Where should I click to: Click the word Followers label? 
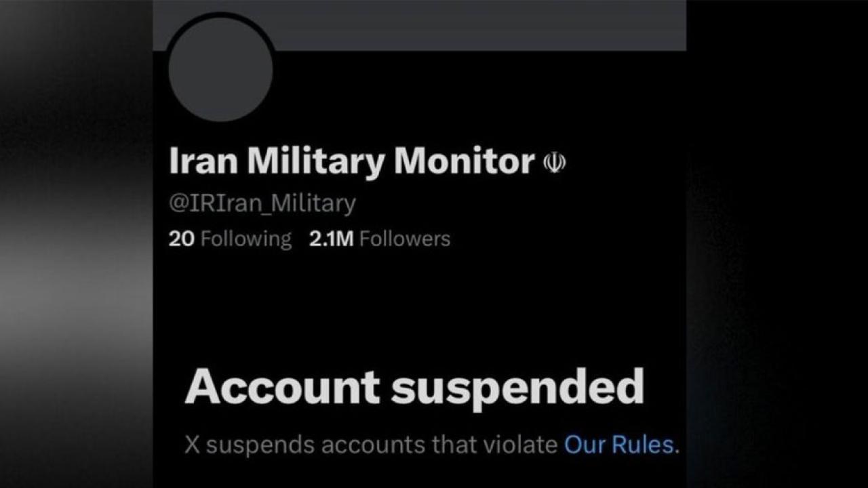(405, 239)
